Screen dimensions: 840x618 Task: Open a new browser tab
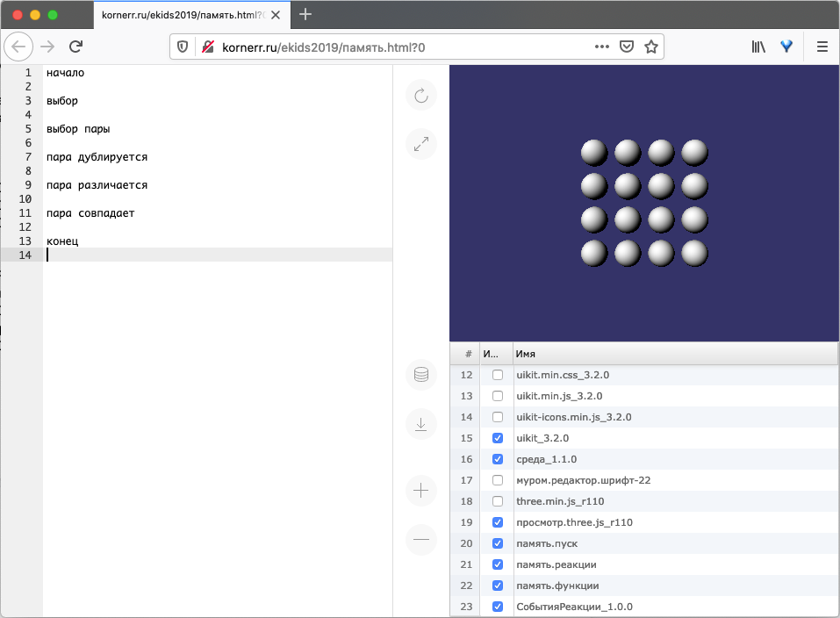[x=305, y=15]
